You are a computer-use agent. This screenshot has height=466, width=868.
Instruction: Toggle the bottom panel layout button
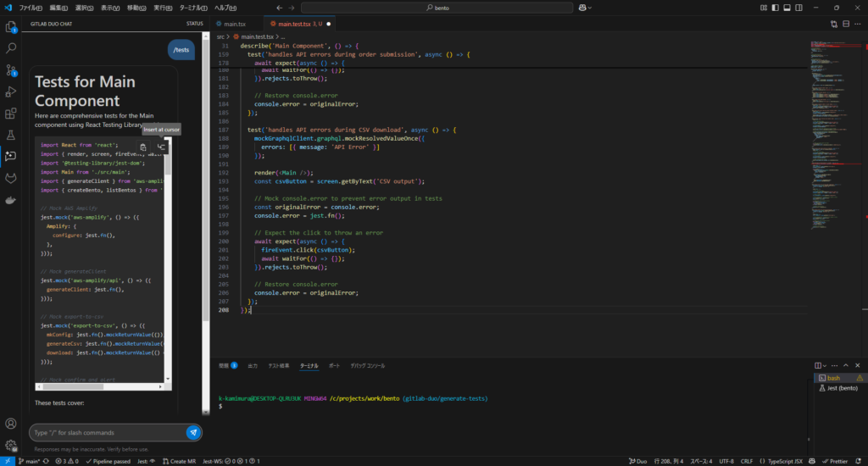coord(786,7)
